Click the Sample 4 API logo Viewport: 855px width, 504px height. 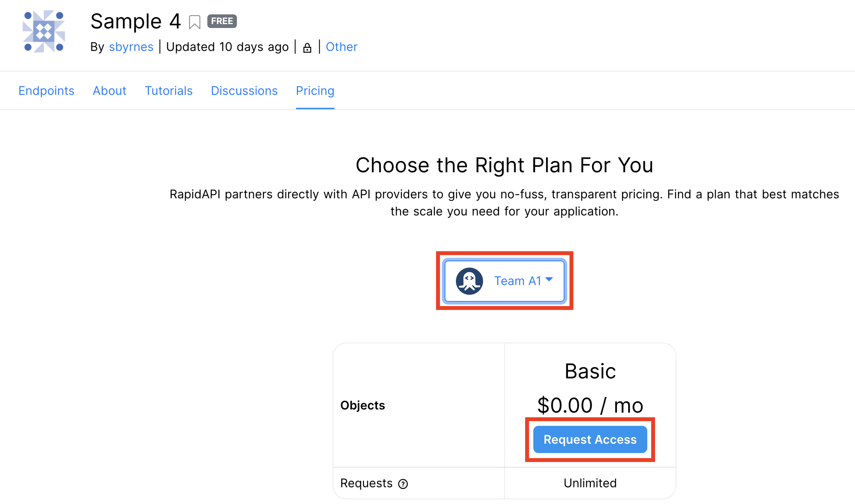pyautogui.click(x=44, y=31)
